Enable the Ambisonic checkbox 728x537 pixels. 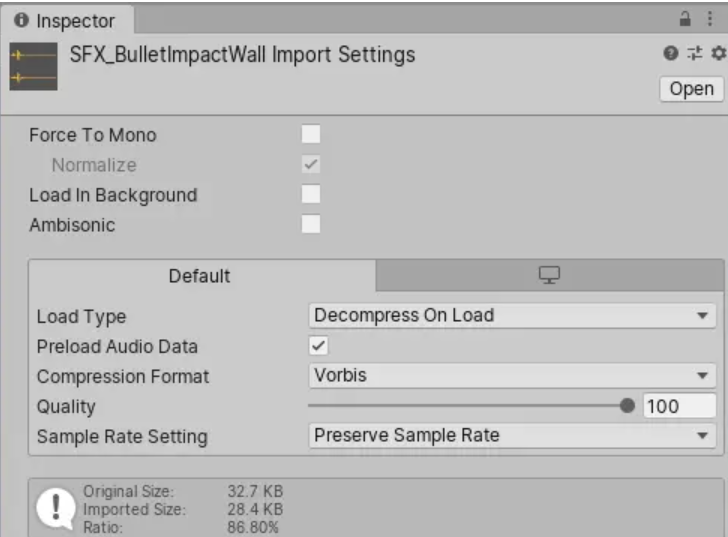coord(311,225)
